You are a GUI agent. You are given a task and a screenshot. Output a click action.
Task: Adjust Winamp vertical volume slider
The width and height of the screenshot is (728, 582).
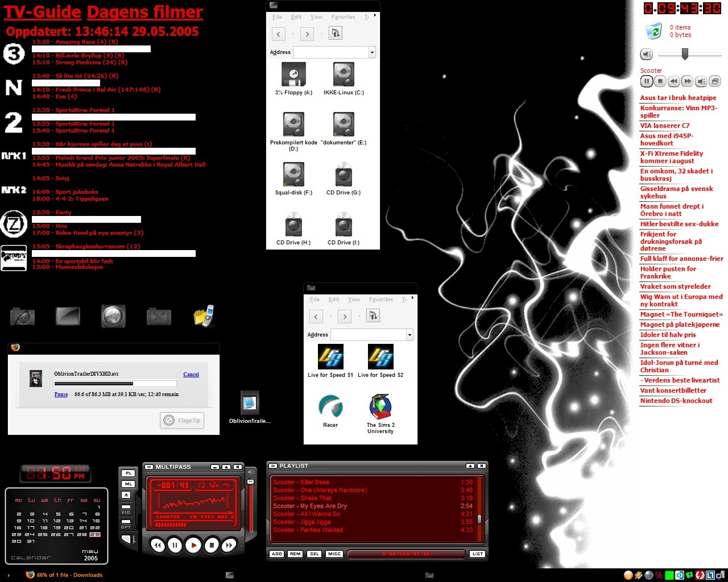pos(250,482)
